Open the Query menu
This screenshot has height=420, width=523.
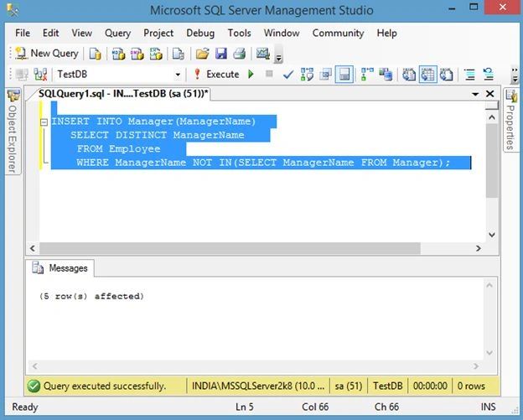pyautogui.click(x=117, y=33)
